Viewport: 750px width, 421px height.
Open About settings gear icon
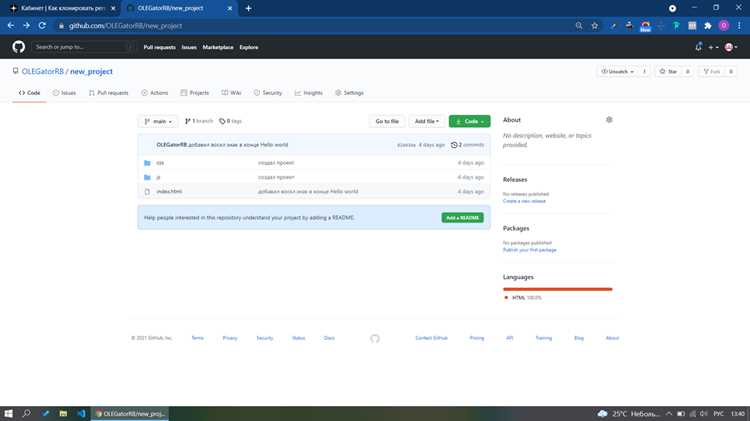(609, 120)
